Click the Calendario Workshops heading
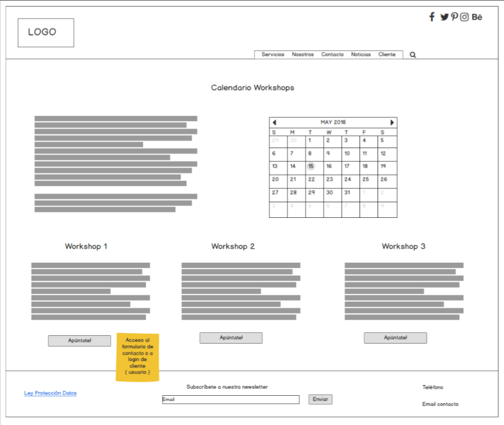 252,88
